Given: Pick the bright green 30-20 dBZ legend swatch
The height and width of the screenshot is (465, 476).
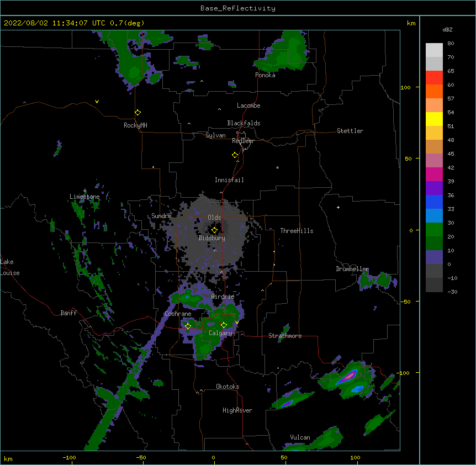Looking at the screenshot, I should 434,230.
